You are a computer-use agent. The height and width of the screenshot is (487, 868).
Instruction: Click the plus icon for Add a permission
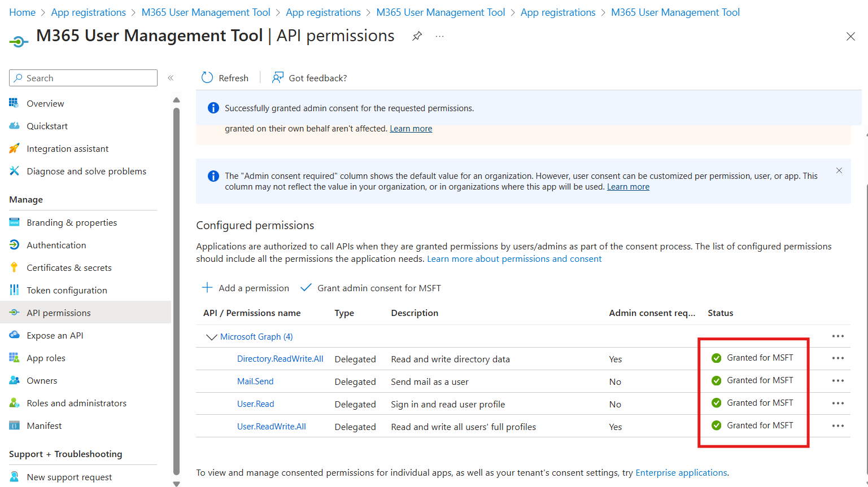tap(207, 288)
